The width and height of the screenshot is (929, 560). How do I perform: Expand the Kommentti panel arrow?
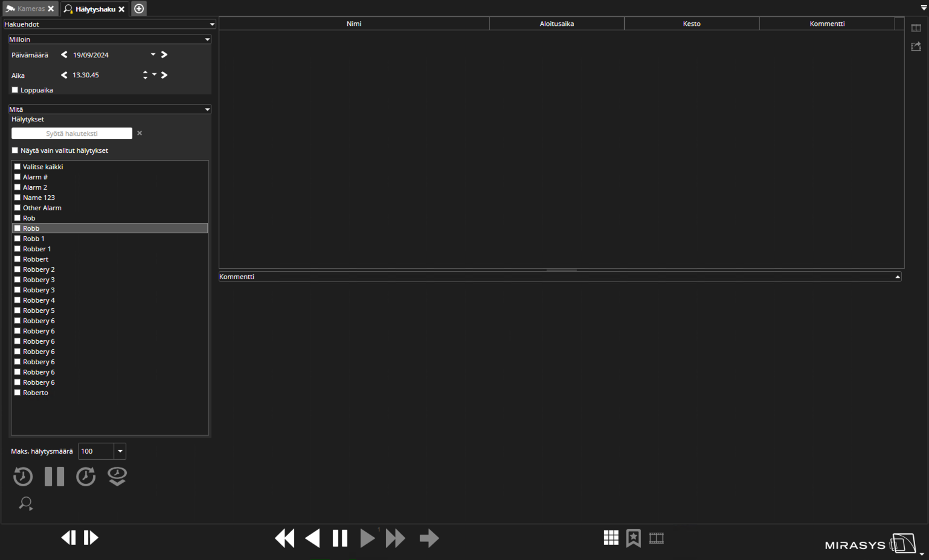pos(897,277)
